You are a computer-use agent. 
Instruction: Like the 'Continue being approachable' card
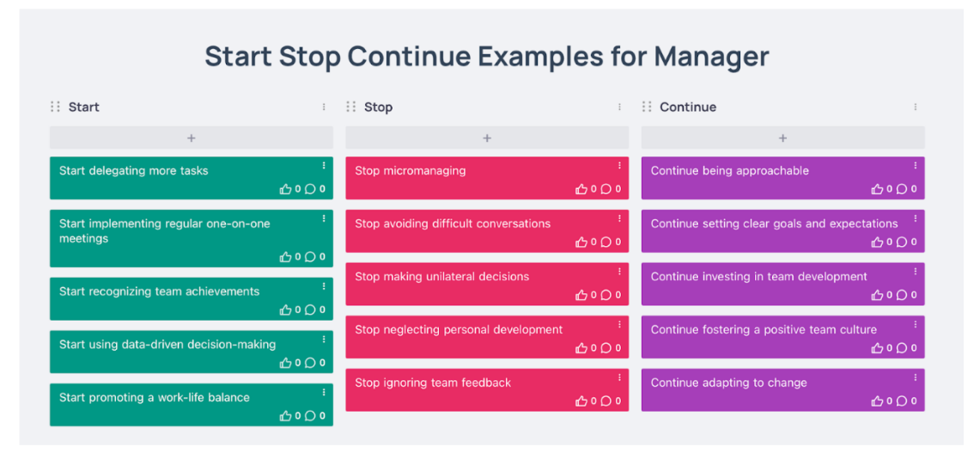[x=877, y=189]
